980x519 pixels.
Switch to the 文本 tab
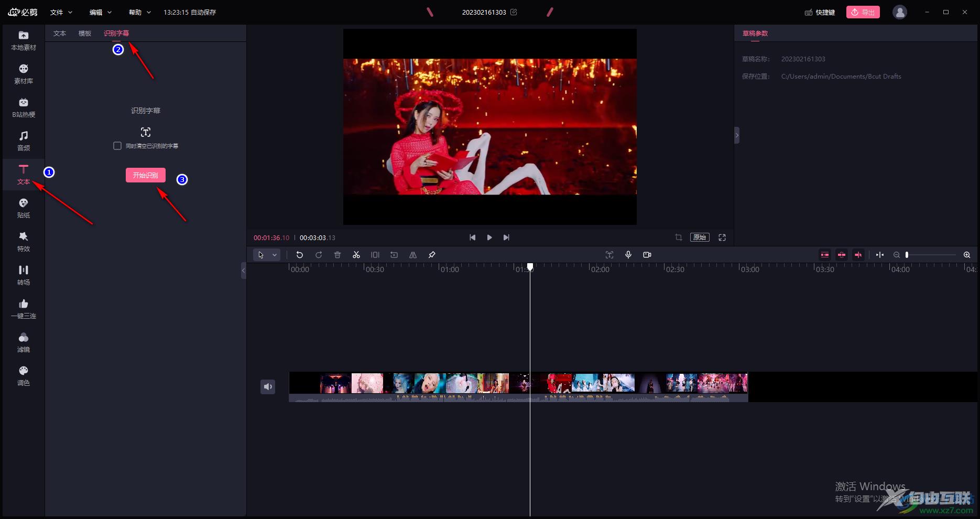click(x=60, y=33)
